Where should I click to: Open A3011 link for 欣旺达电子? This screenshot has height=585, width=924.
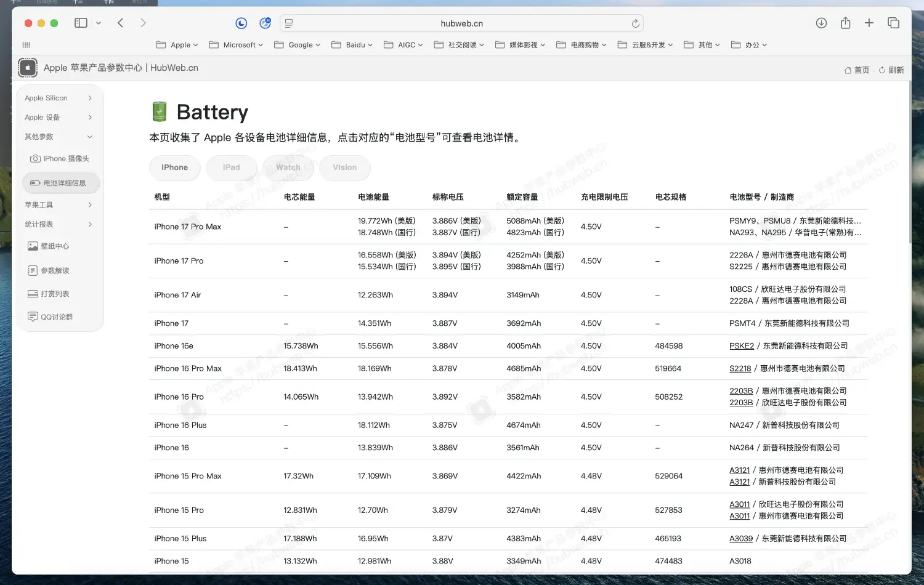pos(740,504)
